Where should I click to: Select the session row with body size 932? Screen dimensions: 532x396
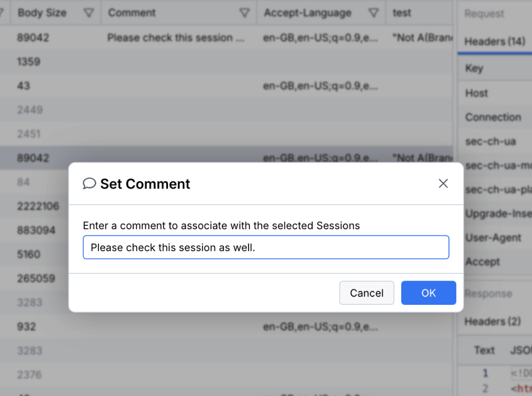click(226, 326)
